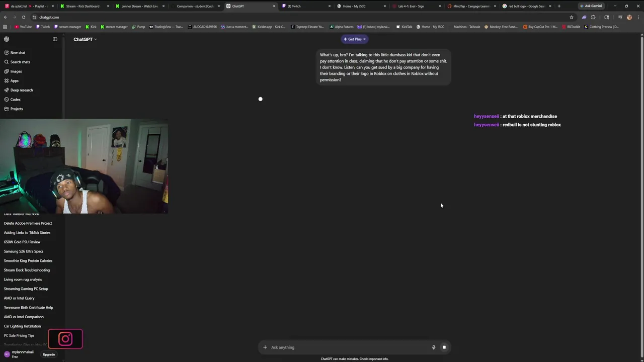This screenshot has height=362, width=644.
Task: Click the microphone dictation icon
Action: (x=433, y=347)
